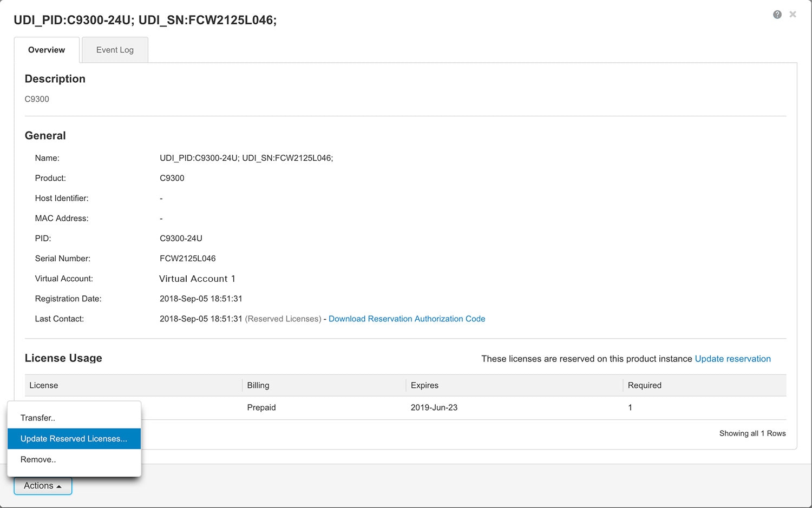Open Download Reservation Authorization Code link
Image resolution: width=812 pixels, height=508 pixels.
click(407, 319)
